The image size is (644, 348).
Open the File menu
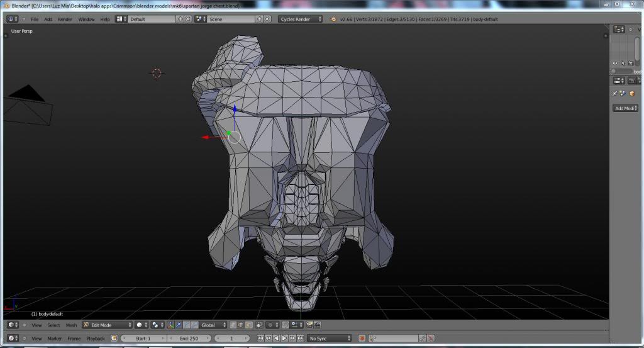(35, 20)
